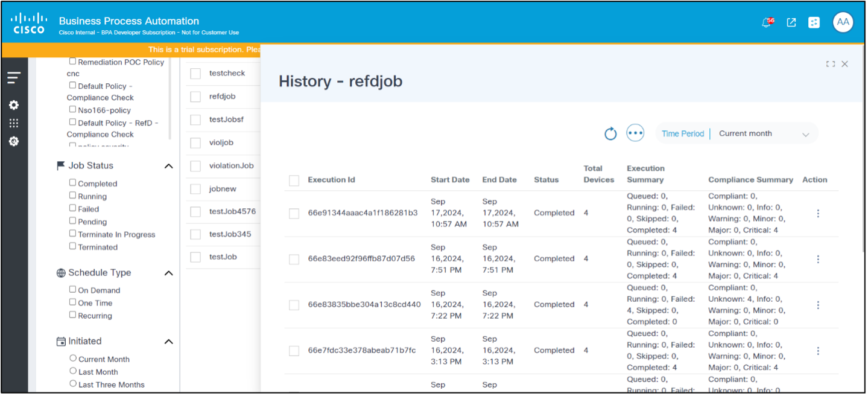Viewport: 868px width, 396px height.
Task: Open action menu for execution 66e7fdc33e378abeab71b7fc
Action: click(818, 351)
